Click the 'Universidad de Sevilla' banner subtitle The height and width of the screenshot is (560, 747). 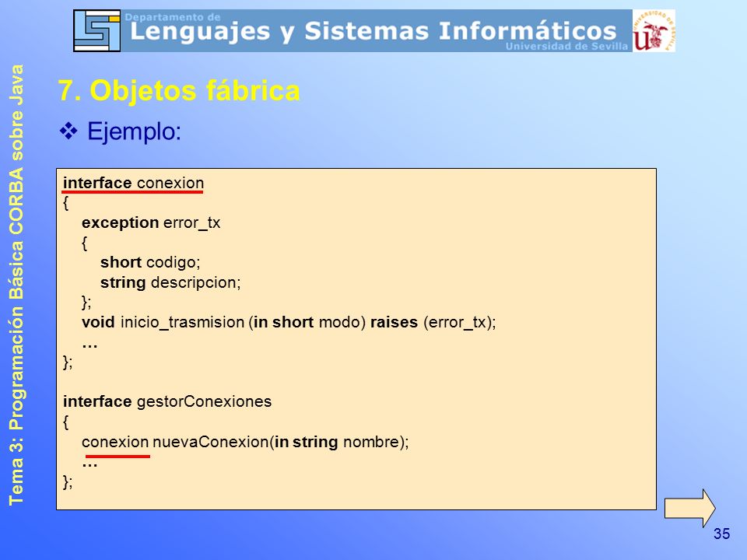click(566, 46)
